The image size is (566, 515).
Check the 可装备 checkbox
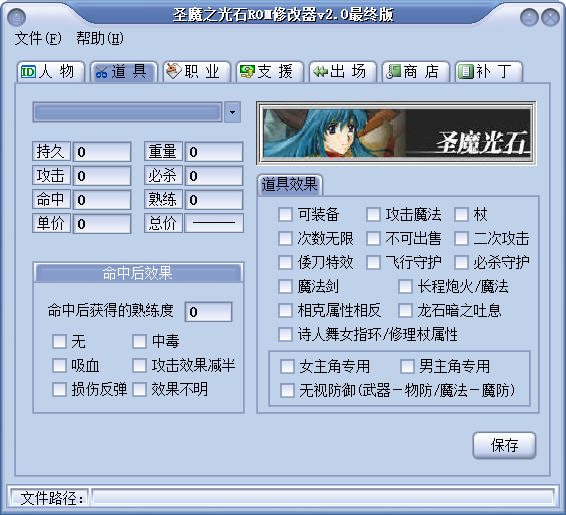[285, 214]
